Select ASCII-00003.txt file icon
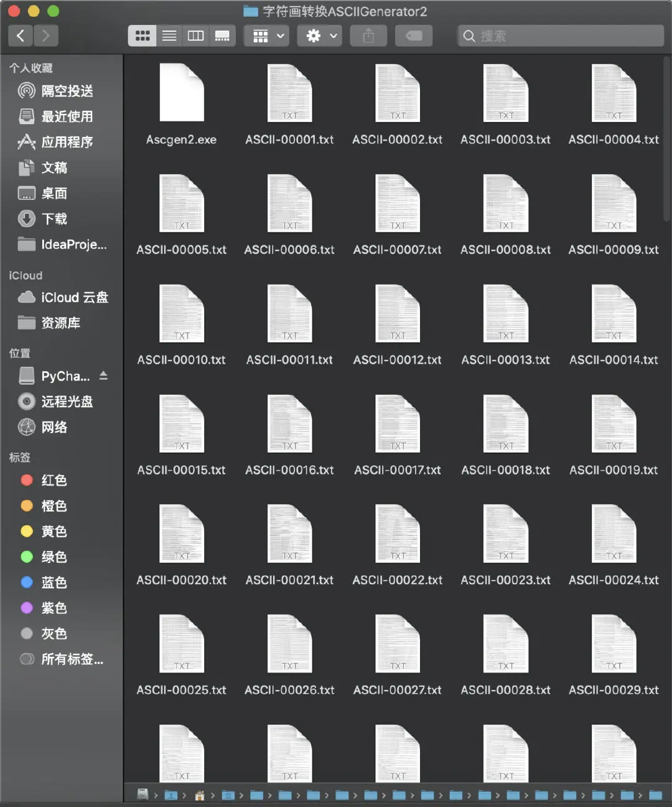 pos(506,92)
